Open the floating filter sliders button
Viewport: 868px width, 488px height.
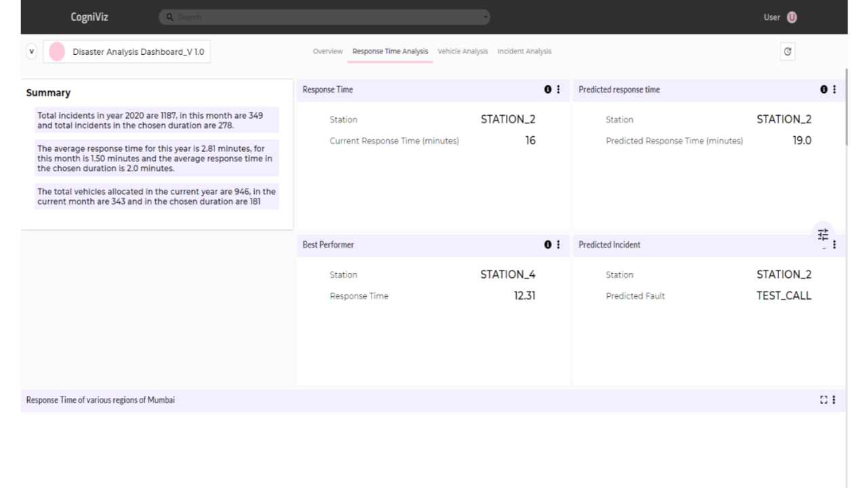coord(823,234)
